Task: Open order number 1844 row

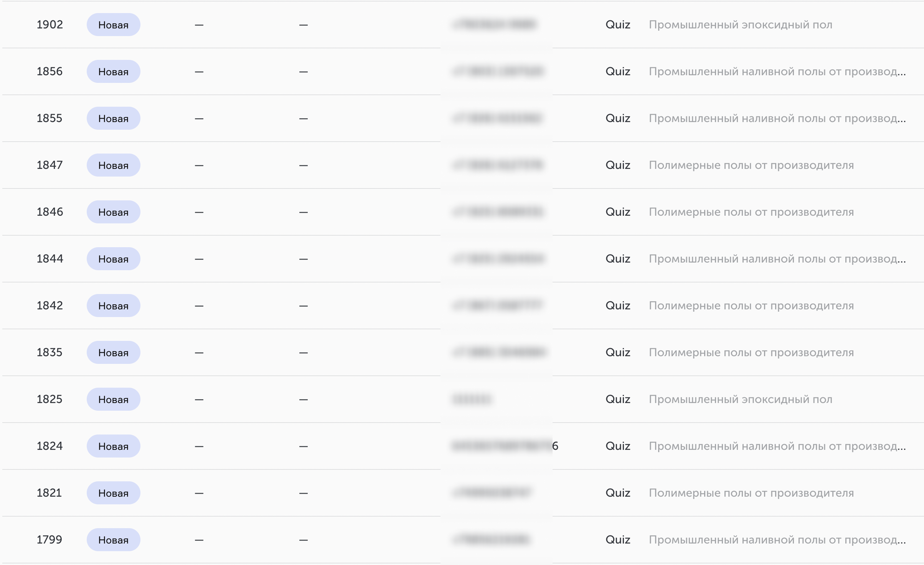Action: pos(462,259)
